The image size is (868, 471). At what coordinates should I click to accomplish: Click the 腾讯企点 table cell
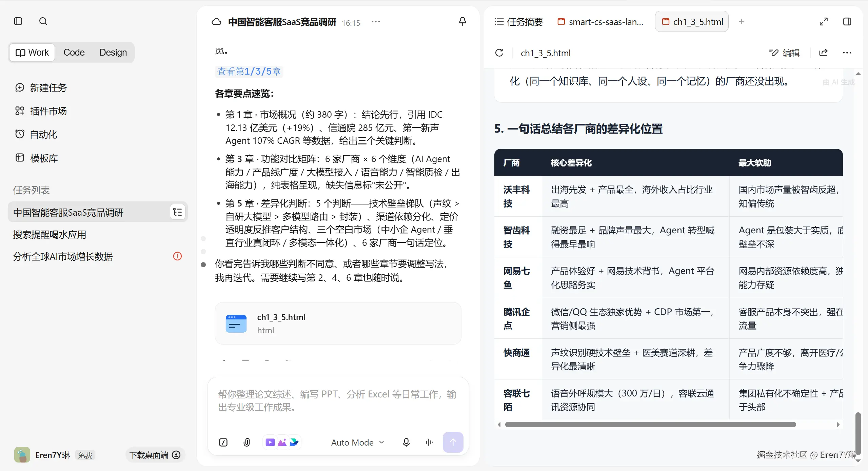[x=518, y=318]
